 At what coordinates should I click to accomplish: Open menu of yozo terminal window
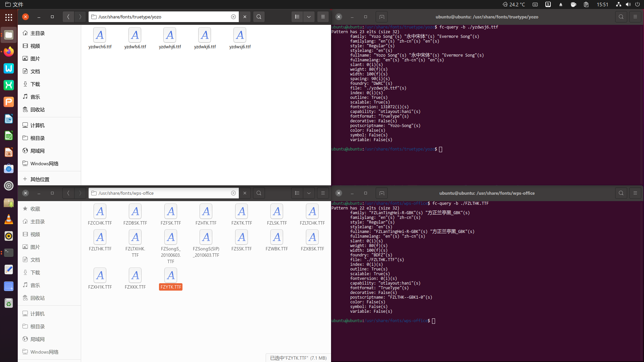pyautogui.click(x=635, y=17)
